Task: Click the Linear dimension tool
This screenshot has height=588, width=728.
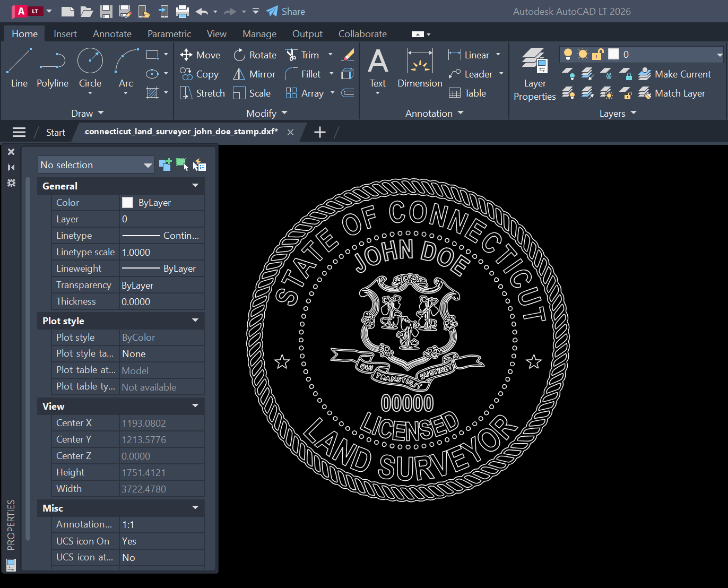Action: point(469,55)
